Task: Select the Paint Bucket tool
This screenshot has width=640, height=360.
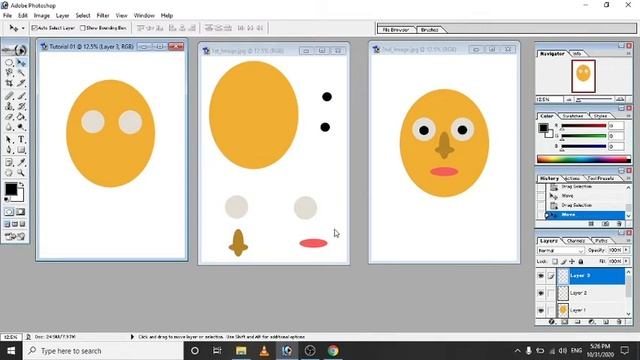Action: coord(21,117)
